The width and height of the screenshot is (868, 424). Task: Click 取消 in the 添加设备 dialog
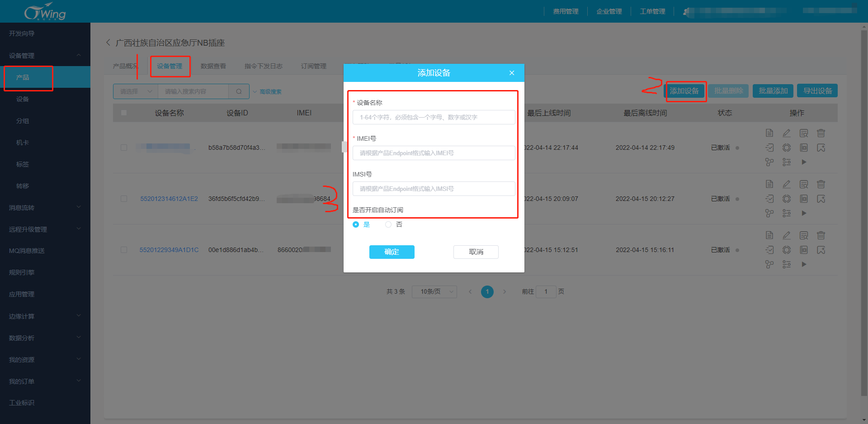click(x=476, y=252)
